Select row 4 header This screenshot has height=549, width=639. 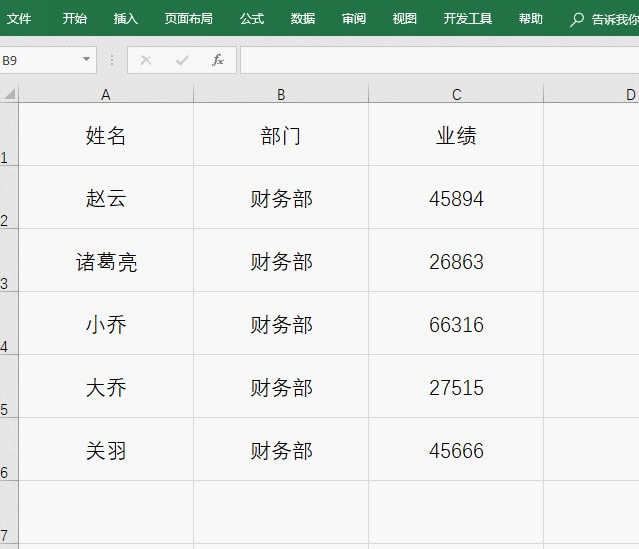(x=9, y=323)
